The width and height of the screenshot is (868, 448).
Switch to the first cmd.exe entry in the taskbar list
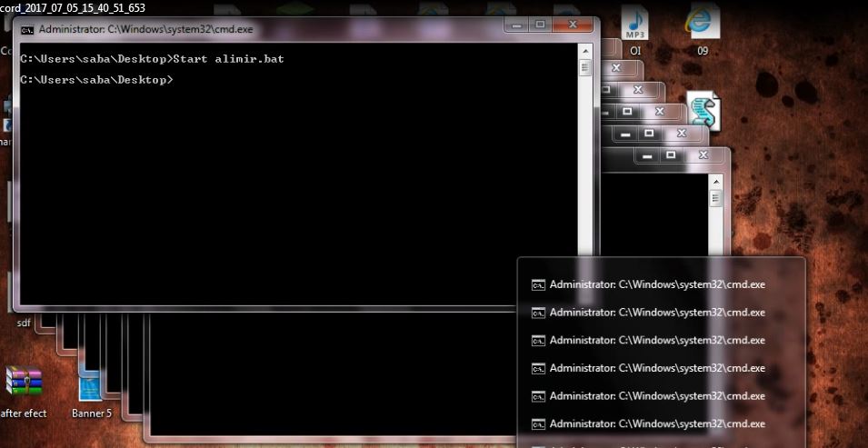(x=657, y=284)
